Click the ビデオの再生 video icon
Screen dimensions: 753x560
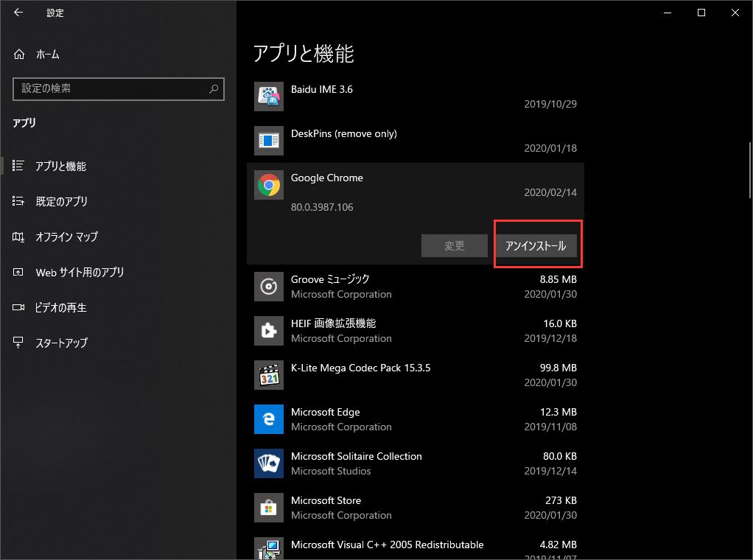(18, 307)
